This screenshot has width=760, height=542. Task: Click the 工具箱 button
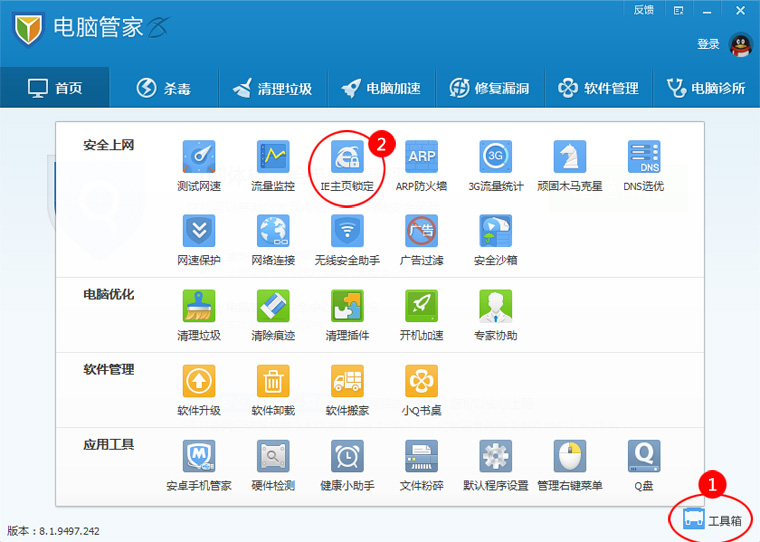coord(712,520)
